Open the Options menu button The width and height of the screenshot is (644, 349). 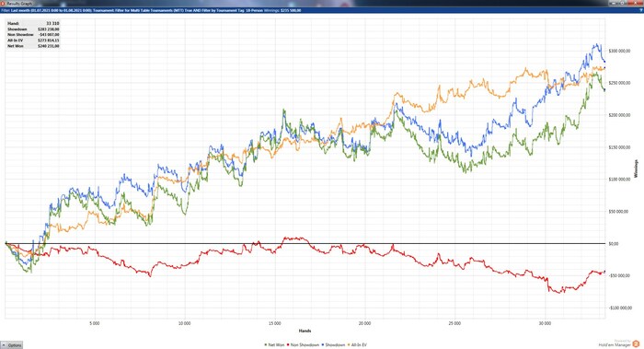[11, 345]
